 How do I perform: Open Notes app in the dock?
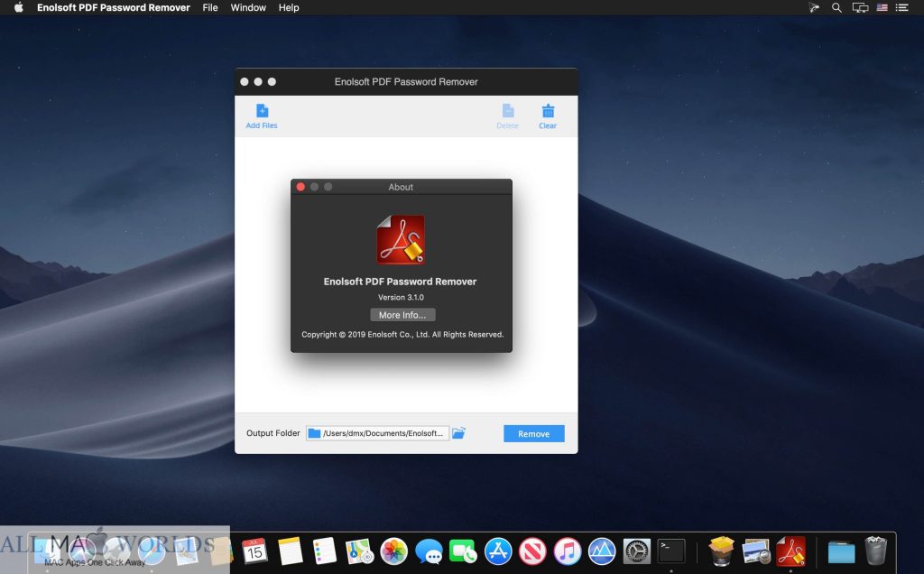[290, 551]
